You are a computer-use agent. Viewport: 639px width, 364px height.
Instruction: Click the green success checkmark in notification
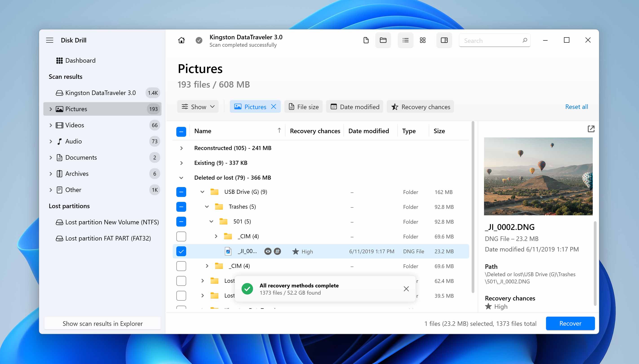click(247, 289)
